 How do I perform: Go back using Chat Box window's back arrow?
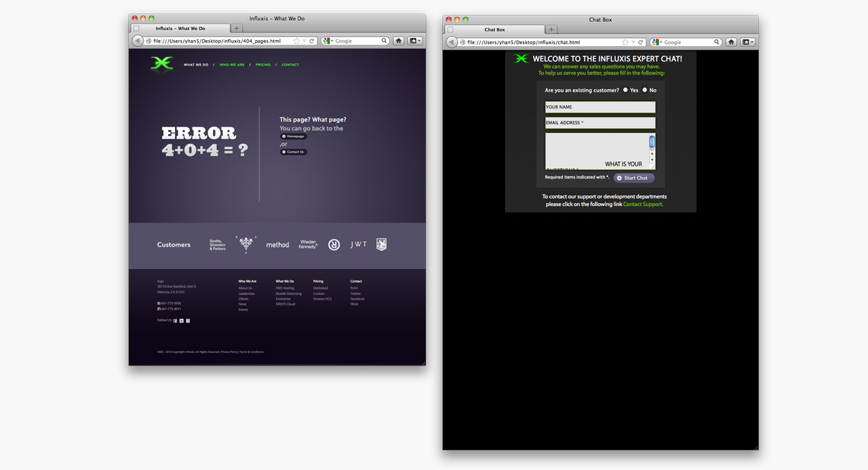click(x=452, y=42)
